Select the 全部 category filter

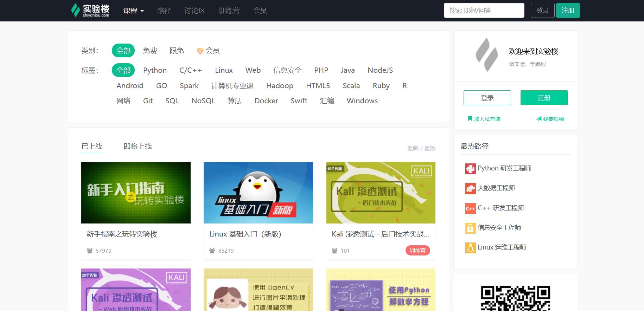pyautogui.click(x=123, y=51)
